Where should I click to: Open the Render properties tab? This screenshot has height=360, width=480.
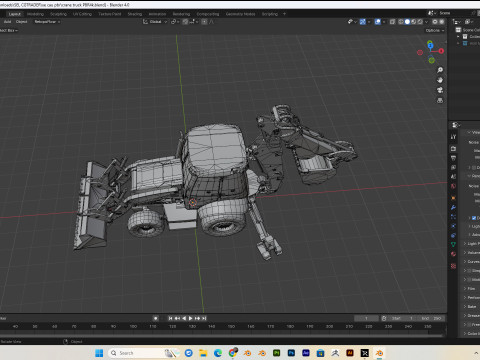[453, 148]
